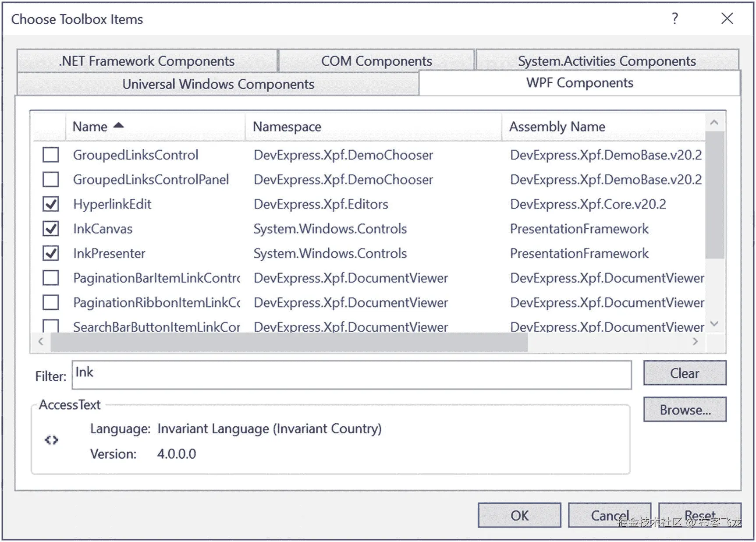Screen dimensions: 756x542
Task: Check the GroupedLinksControl checkbox
Action: tap(51, 155)
